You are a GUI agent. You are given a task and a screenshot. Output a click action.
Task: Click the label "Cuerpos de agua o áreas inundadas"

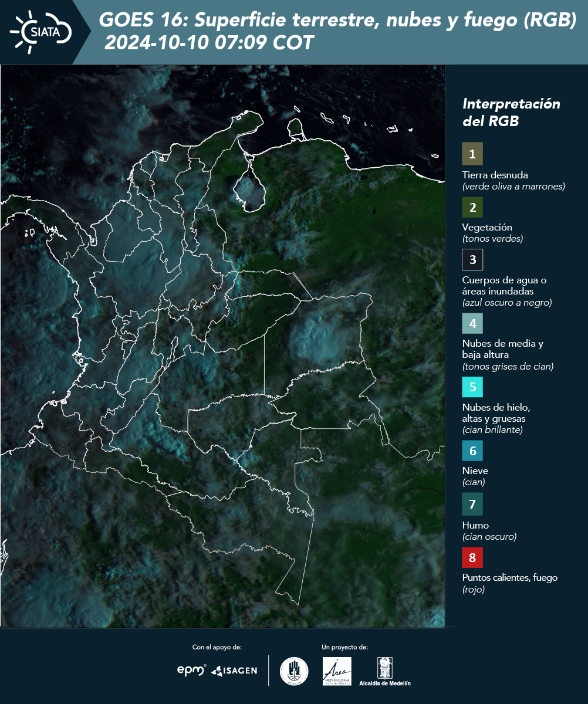click(x=504, y=285)
